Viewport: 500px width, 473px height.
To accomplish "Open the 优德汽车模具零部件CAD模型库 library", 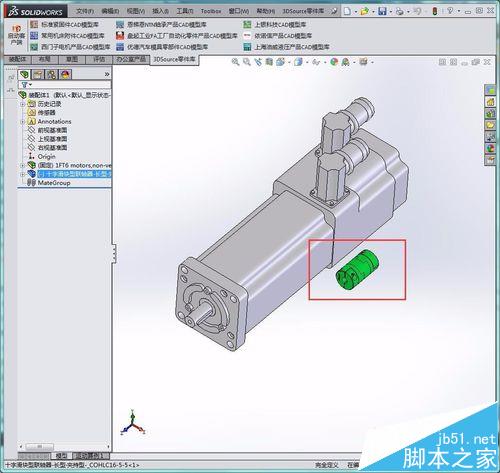I will click(x=162, y=47).
